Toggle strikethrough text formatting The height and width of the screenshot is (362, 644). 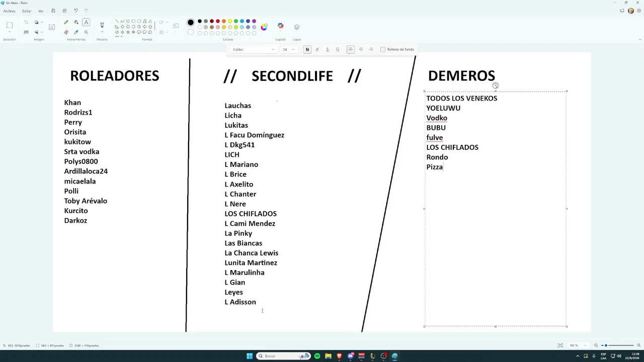tap(338, 49)
